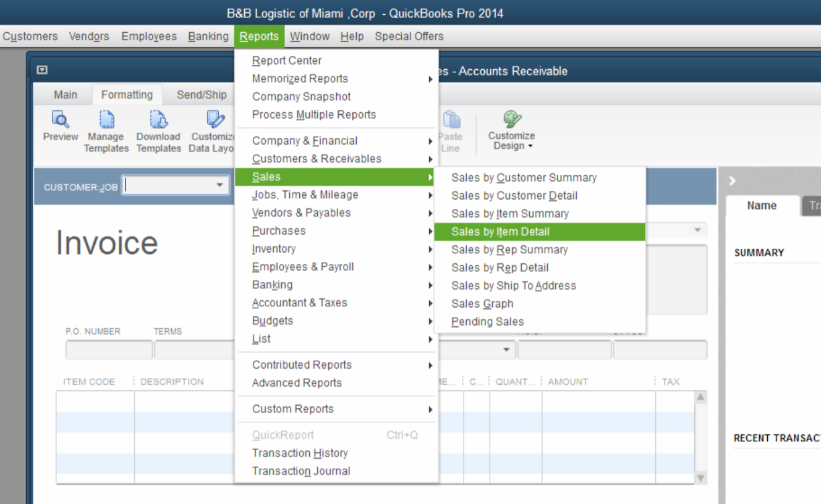Click the P.O. Number input field
Viewport: 821px width, 504px height.
[109, 350]
